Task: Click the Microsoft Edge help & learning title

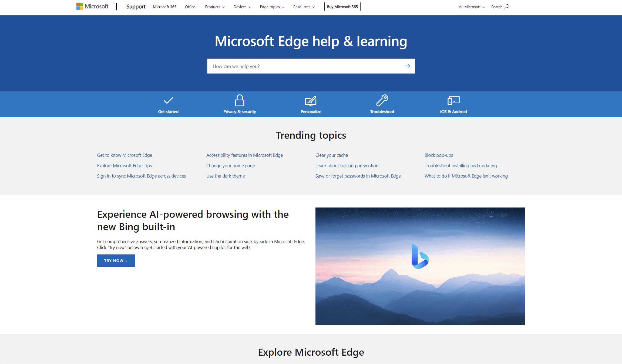Action: [311, 41]
